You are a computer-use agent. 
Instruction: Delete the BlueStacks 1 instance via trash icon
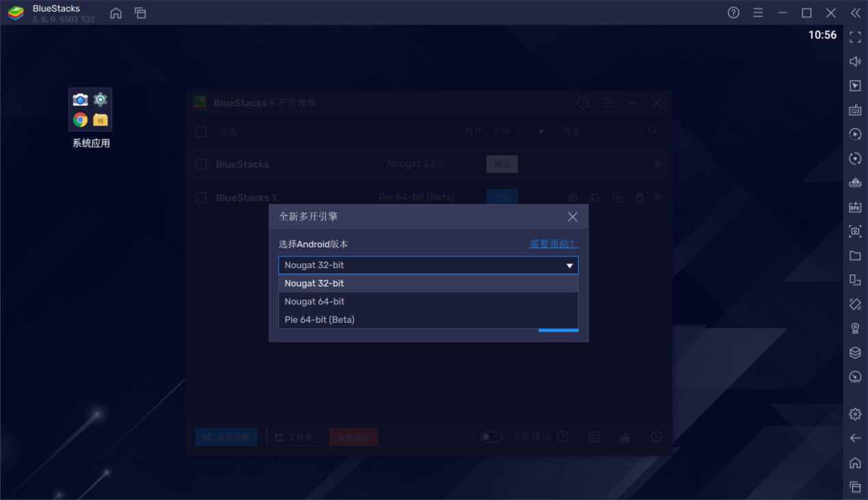pyautogui.click(x=640, y=198)
